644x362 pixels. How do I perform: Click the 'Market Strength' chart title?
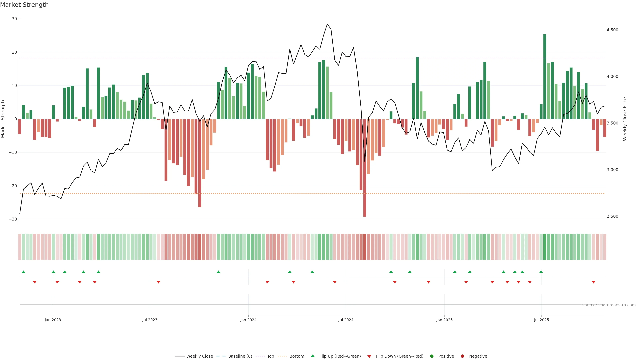24,5
